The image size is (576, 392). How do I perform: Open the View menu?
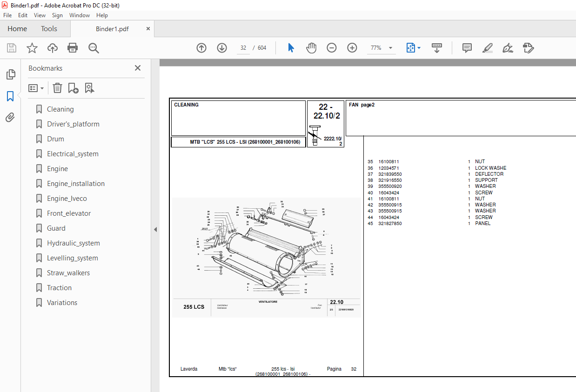pos(40,15)
